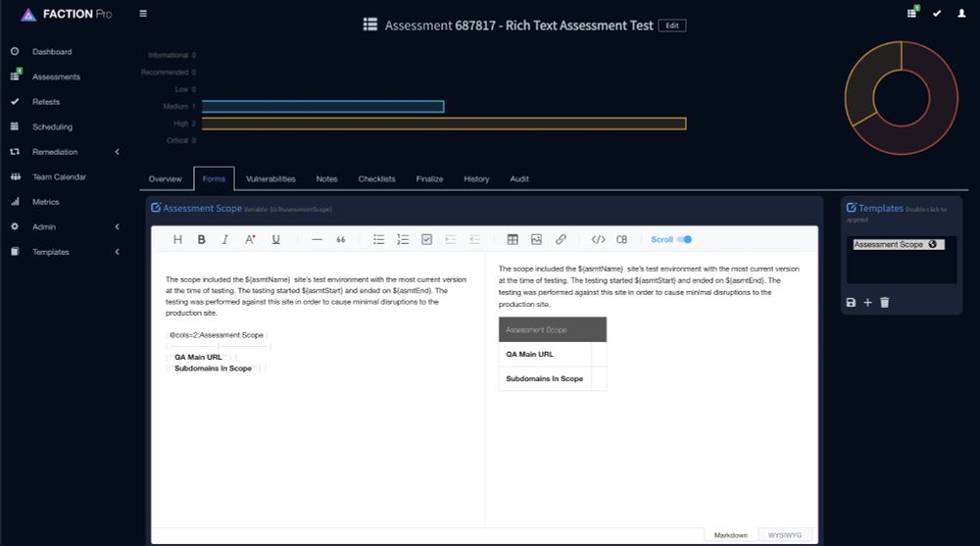Select the Assessment Scope template entry
This screenshot has height=546, width=980.
(898, 244)
